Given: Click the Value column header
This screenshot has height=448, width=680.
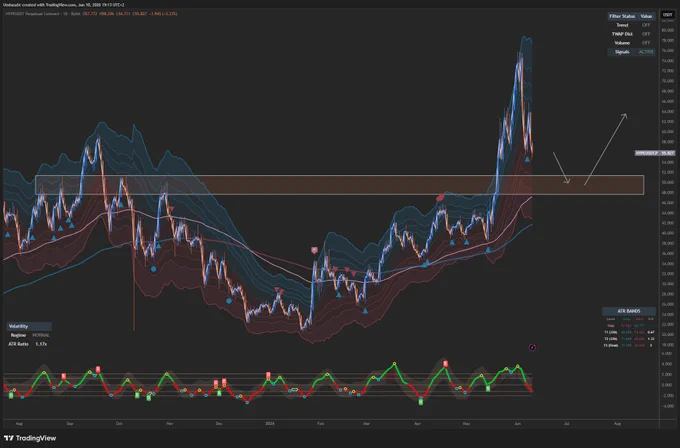Looking at the screenshot, I should (x=646, y=16).
